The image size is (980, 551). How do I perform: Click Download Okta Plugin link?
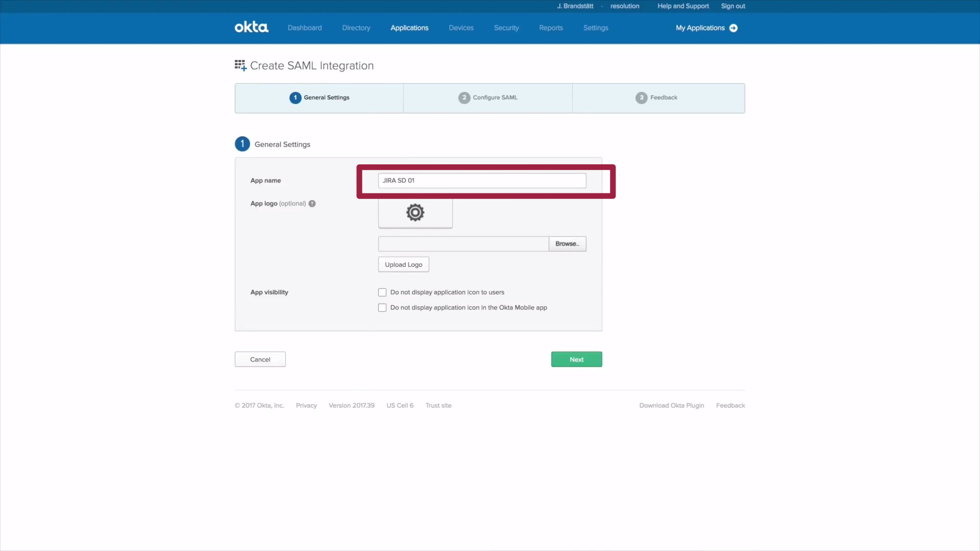pyautogui.click(x=672, y=406)
